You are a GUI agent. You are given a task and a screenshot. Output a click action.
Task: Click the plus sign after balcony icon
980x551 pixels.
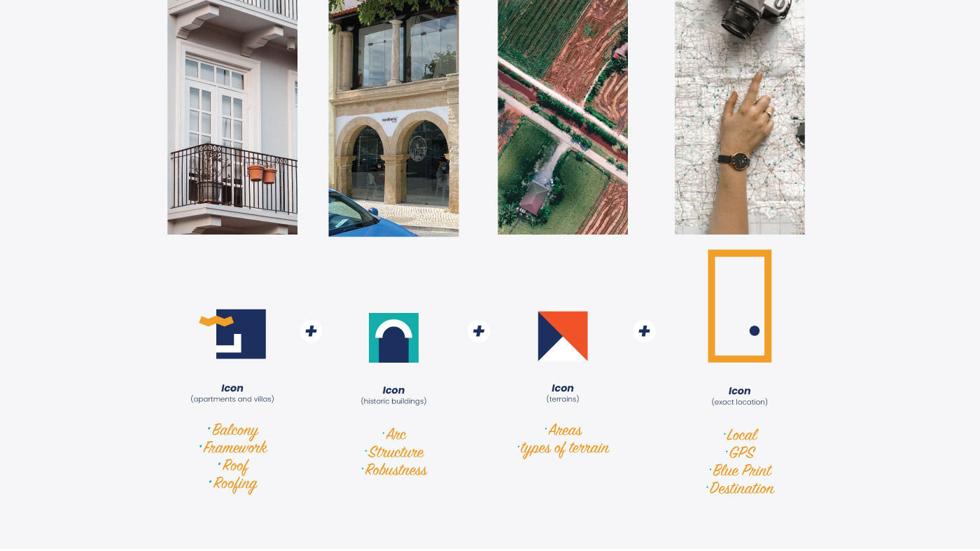[x=311, y=331]
